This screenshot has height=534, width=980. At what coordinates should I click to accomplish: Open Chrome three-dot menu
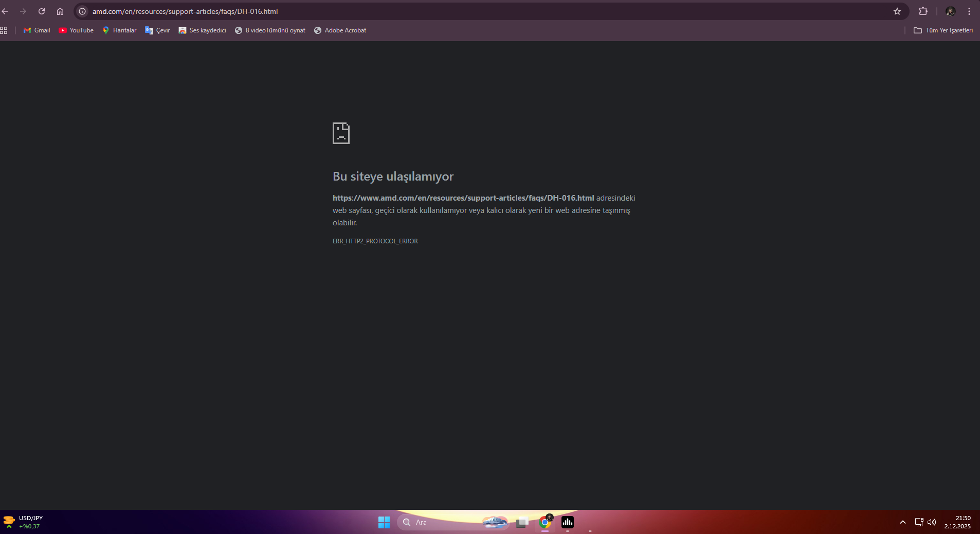point(969,11)
